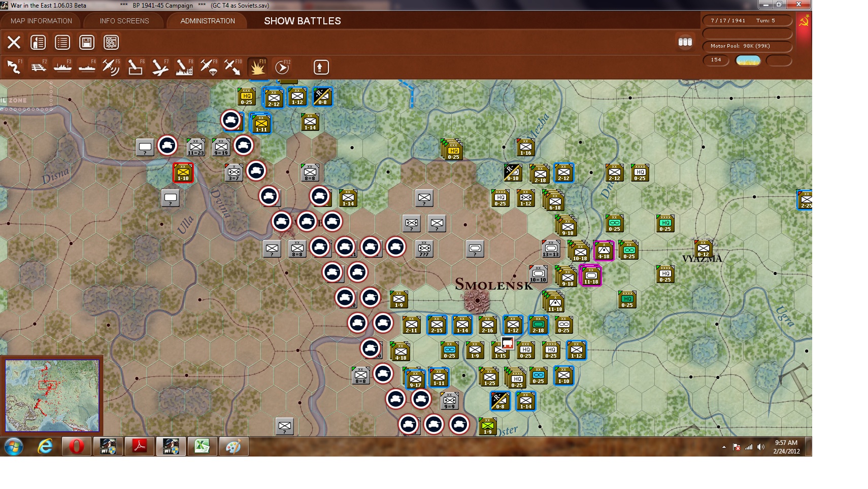Select the F1 move mode icon
868x489 pixels.
14,67
